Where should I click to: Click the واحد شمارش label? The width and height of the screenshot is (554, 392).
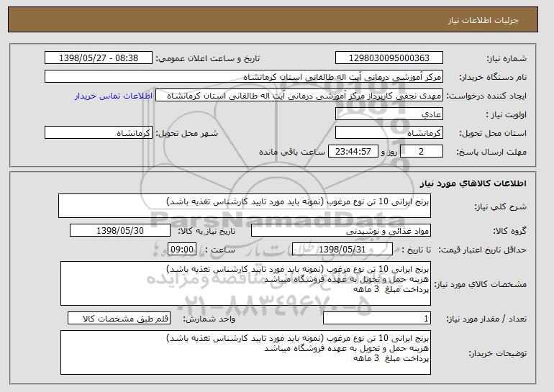(209, 319)
